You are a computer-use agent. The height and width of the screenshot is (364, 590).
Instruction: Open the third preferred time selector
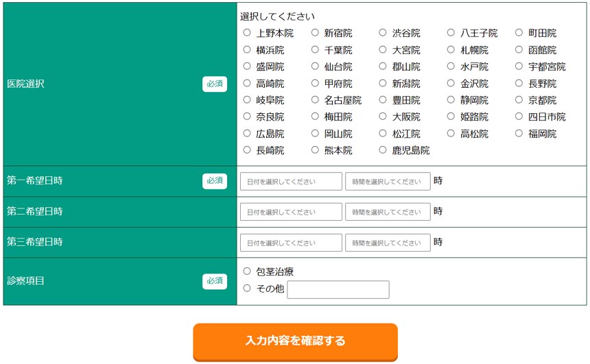(x=388, y=243)
